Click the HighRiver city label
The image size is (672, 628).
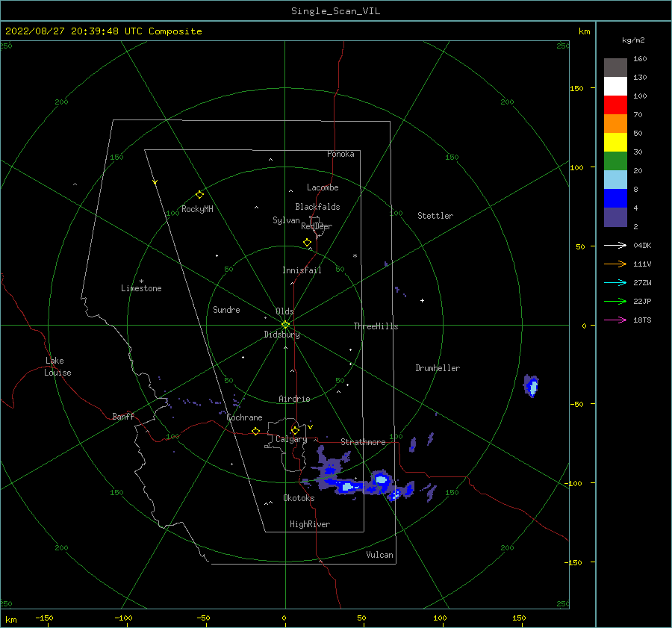[x=310, y=524]
